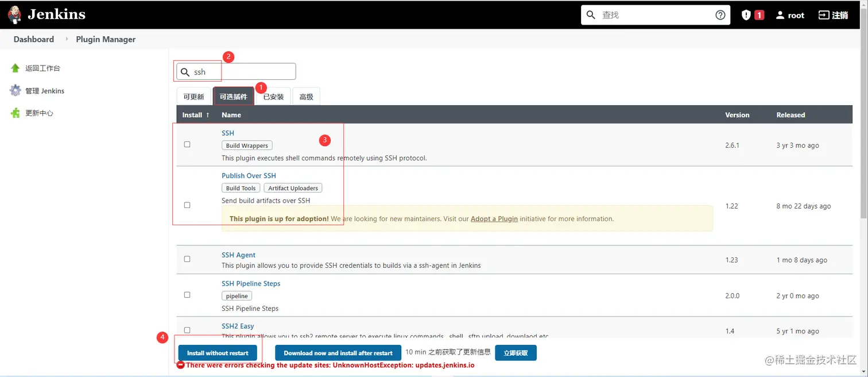Click the root user name
Image resolution: width=868 pixels, height=377 pixels.
click(796, 16)
